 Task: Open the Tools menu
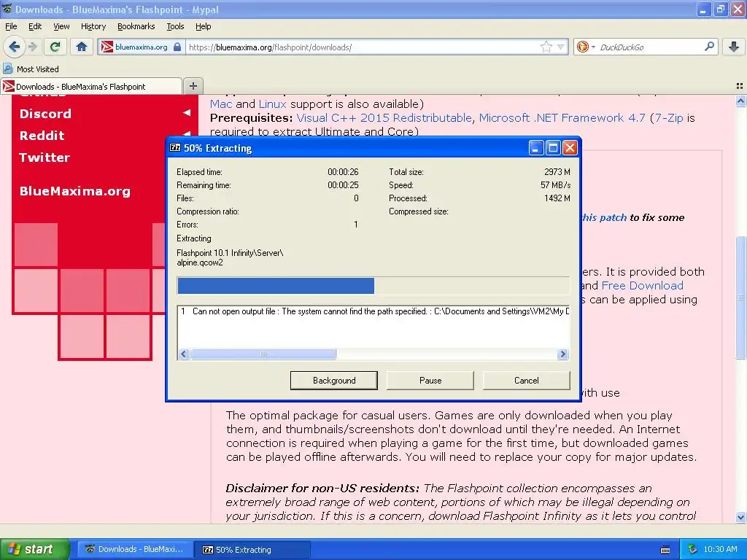pos(175,26)
